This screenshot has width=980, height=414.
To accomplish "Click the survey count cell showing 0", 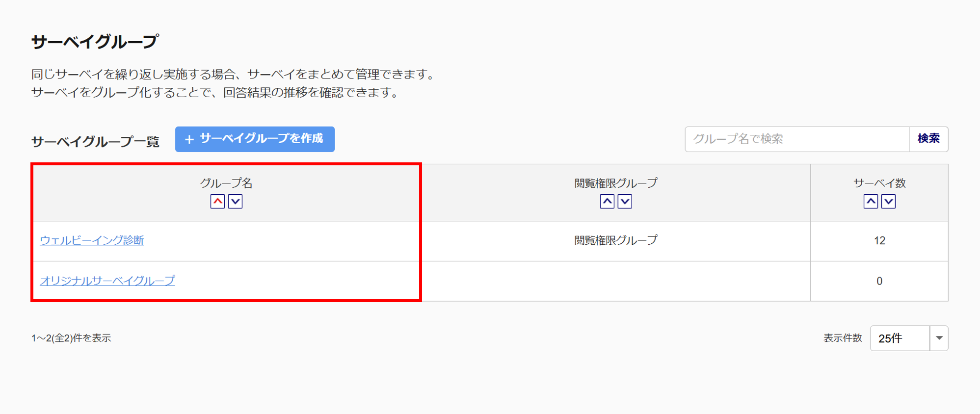I will click(x=879, y=281).
